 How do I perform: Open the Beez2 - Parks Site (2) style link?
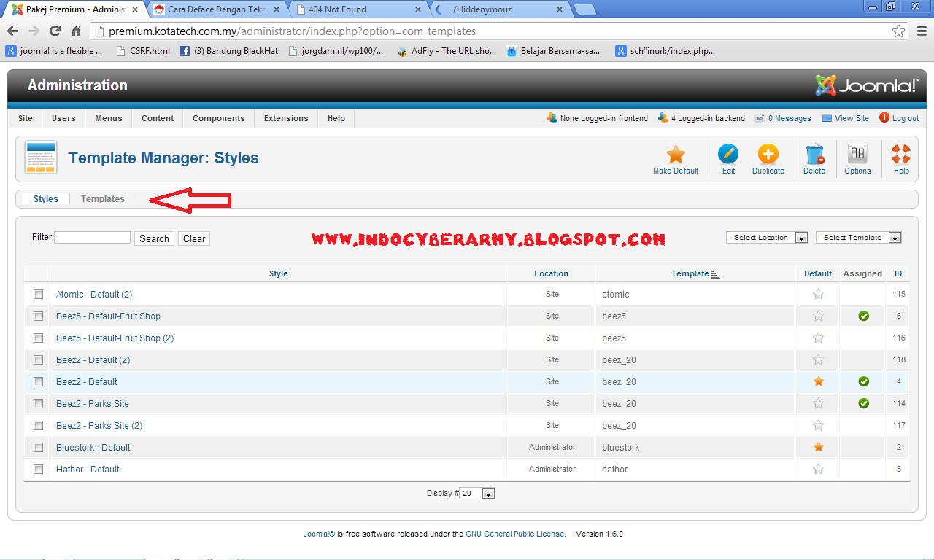(x=99, y=425)
